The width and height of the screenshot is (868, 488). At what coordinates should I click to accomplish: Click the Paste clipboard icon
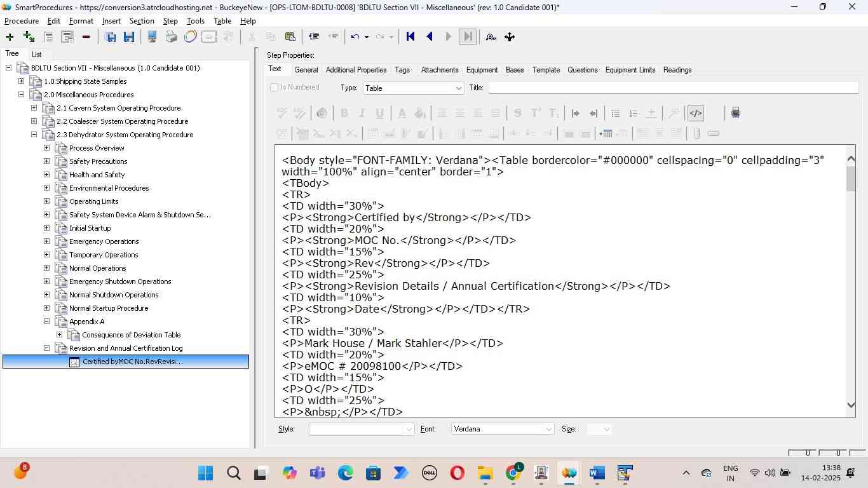coord(290,37)
